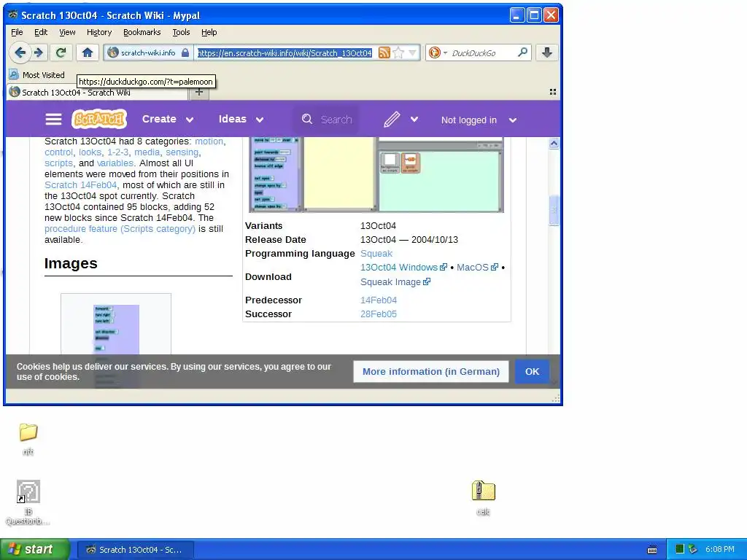Viewport: 747px width, 560px height.
Task: Open the Squeak Image download link
Action: [x=395, y=282]
